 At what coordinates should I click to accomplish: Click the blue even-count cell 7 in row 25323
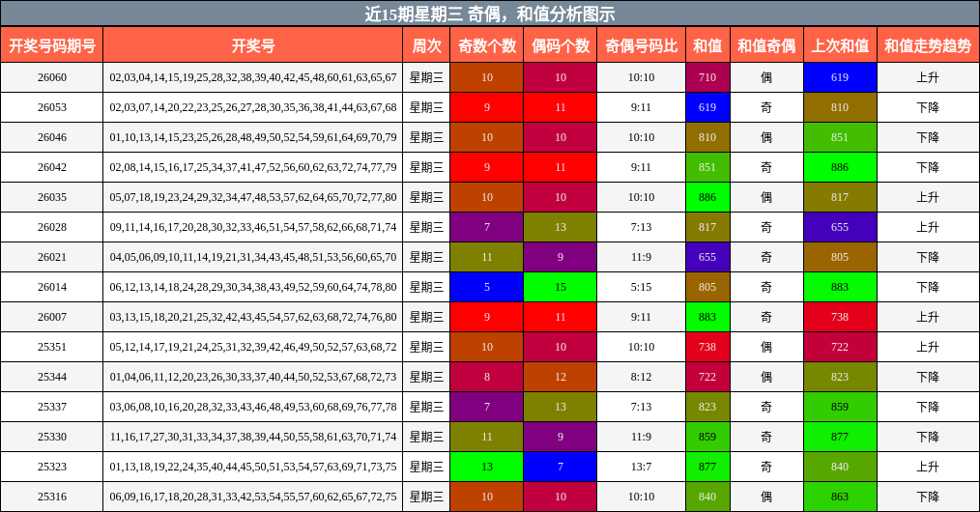[x=561, y=467]
